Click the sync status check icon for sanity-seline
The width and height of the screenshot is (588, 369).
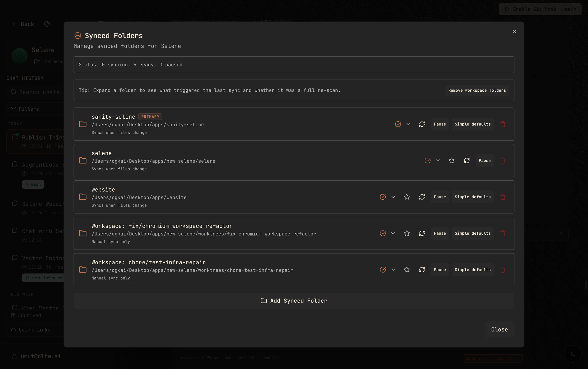[398, 124]
